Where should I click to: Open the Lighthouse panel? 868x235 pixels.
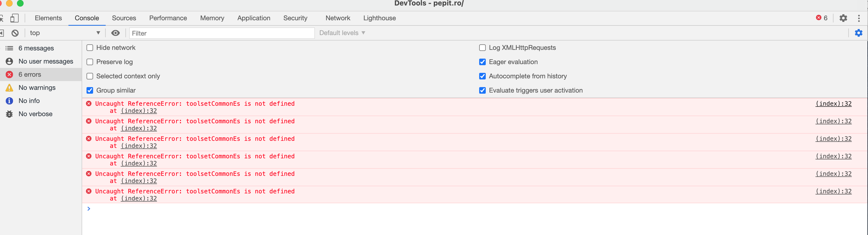click(x=380, y=18)
